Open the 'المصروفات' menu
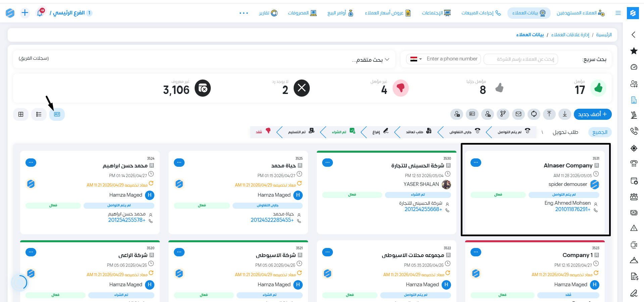Screen dimensions: 644x302 click(302, 13)
